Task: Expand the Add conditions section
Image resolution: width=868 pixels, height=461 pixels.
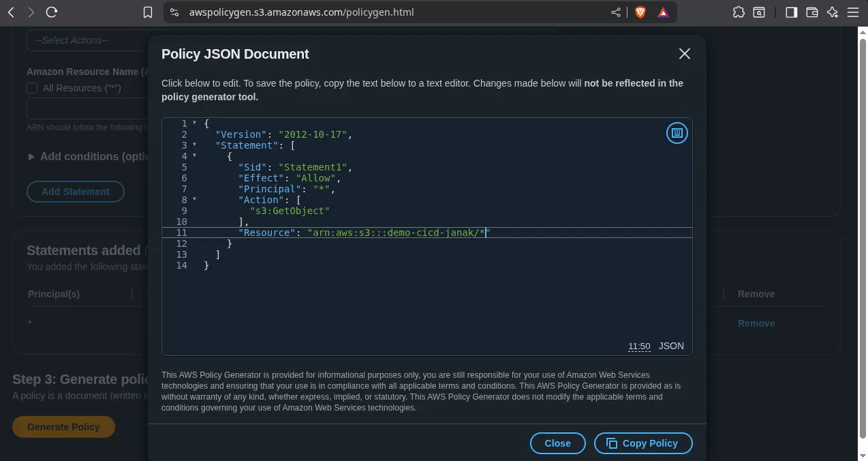Action: [x=31, y=157]
